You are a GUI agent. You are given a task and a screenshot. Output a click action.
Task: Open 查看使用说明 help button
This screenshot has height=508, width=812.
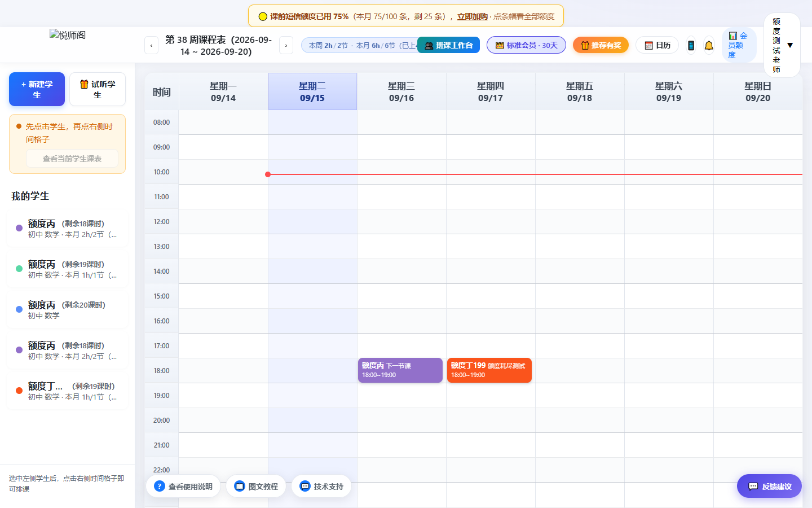click(x=183, y=486)
